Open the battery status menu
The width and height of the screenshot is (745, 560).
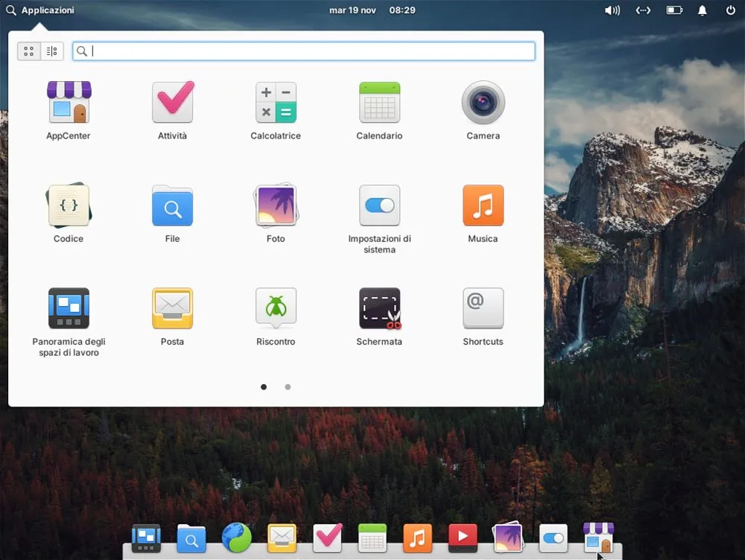(673, 10)
